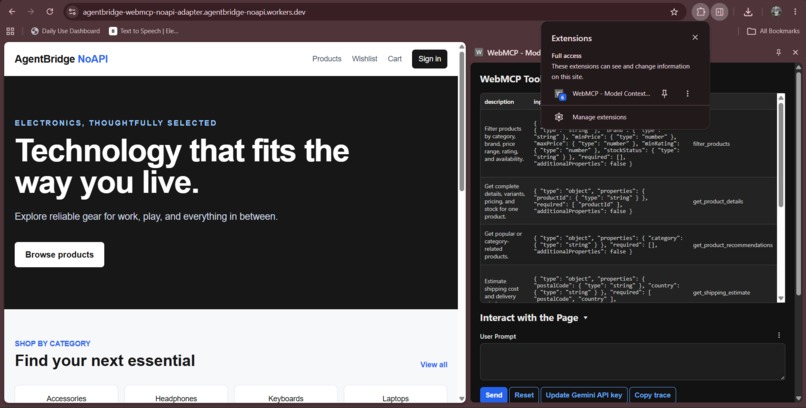806x408 pixels.
Task: Open Chrome three-dot main menu
Action: (x=795, y=12)
